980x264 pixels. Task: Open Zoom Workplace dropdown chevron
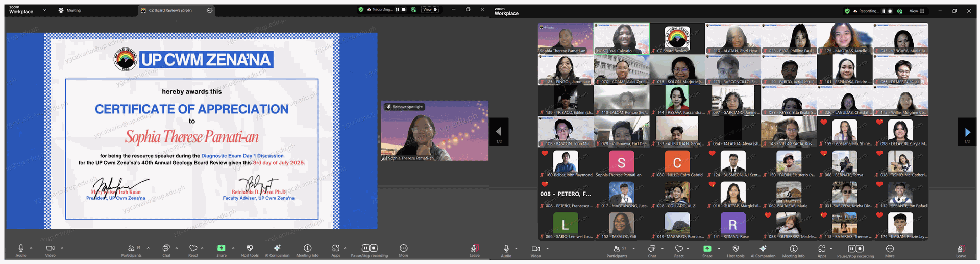[44, 10]
